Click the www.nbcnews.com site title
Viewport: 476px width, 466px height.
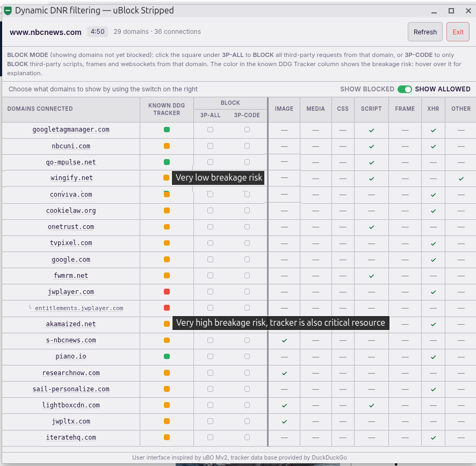coord(46,32)
